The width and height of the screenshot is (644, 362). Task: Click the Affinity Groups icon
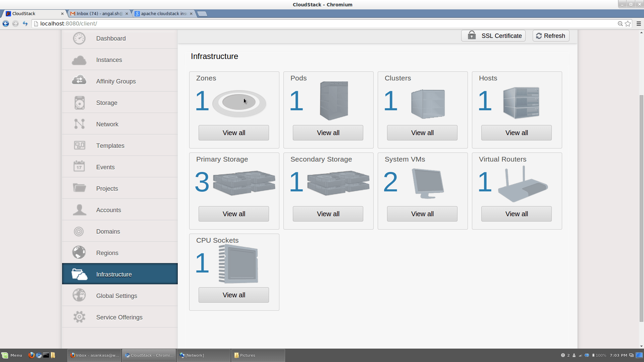[x=79, y=80]
